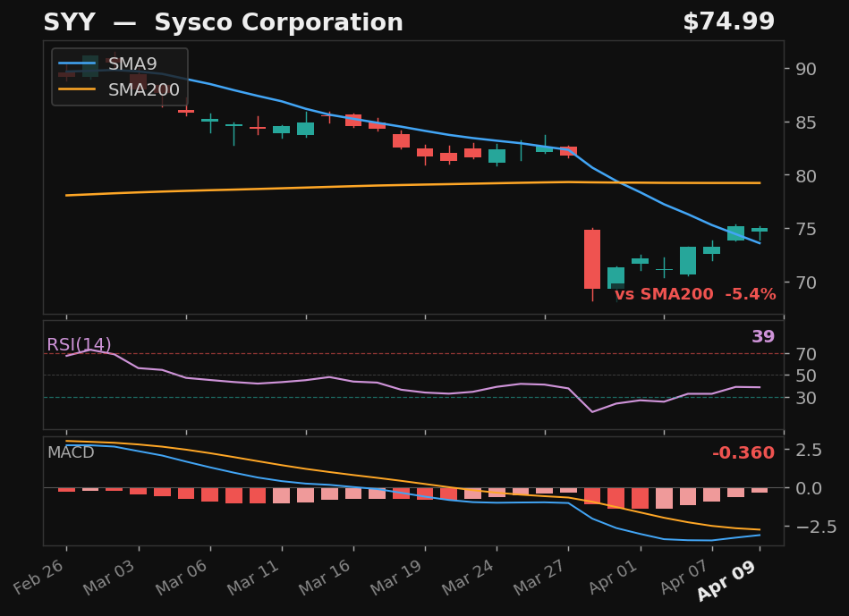Click the blue SMA9 curve crossing below SMA200

[x=622, y=181]
